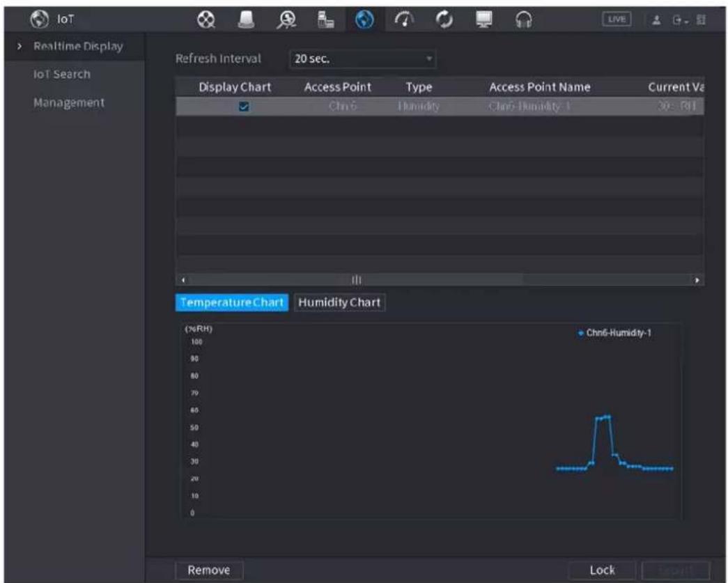Image resolution: width=728 pixels, height=583 pixels.
Task: Open the POS device icon
Action: pyautogui.click(x=325, y=20)
